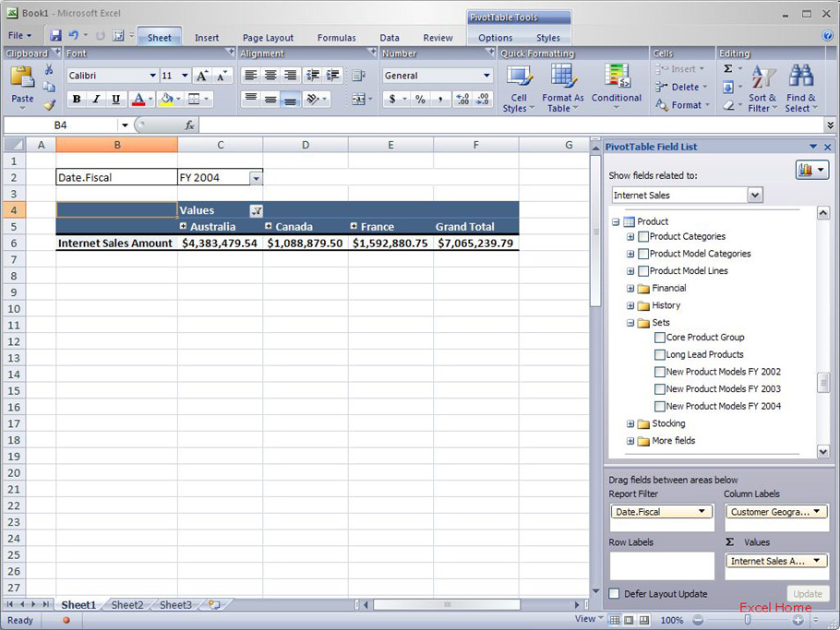
Task: Click the AutoSum sigma icon
Action: tap(728, 69)
